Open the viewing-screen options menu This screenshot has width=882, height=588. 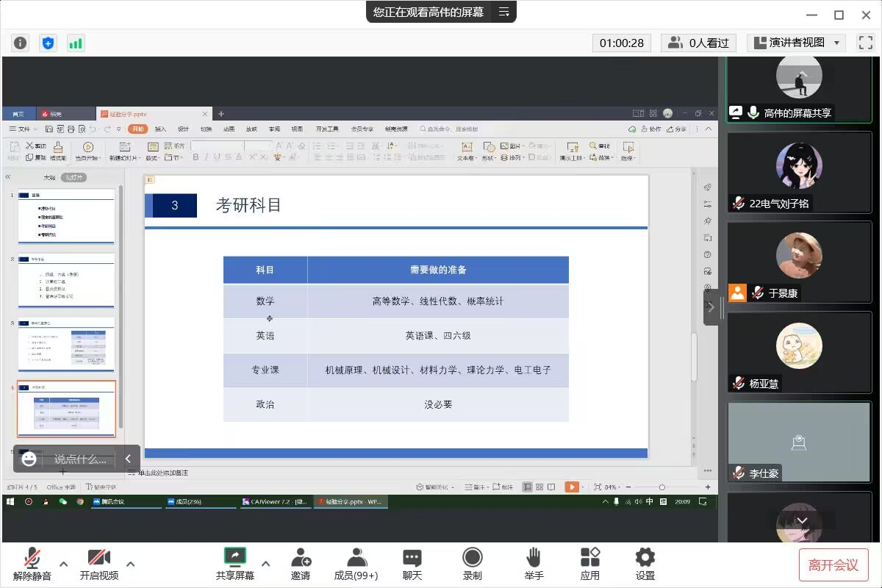click(503, 12)
